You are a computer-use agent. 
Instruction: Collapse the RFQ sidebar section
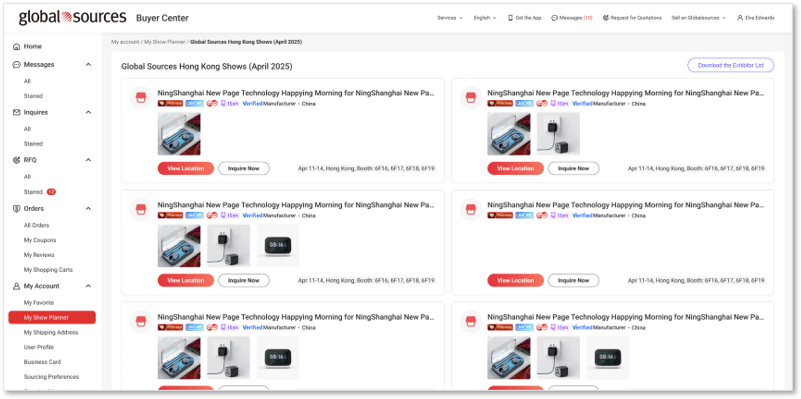tap(88, 160)
